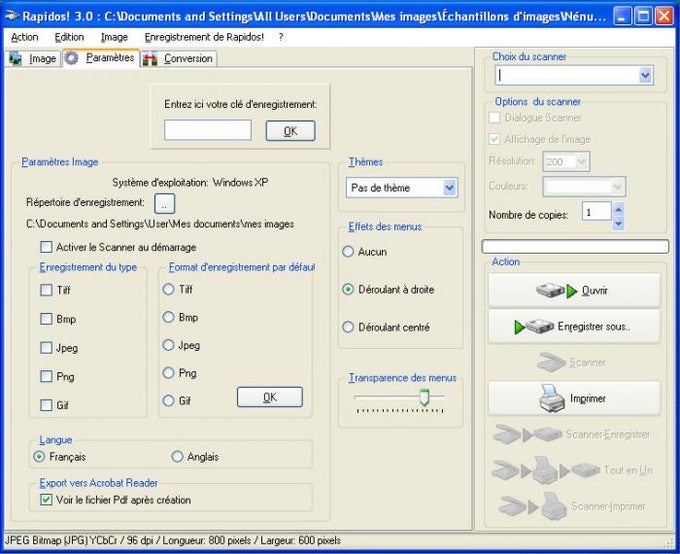Click the Enregistrer sous.. button
Screen dimensions: 680x554
coord(574,326)
